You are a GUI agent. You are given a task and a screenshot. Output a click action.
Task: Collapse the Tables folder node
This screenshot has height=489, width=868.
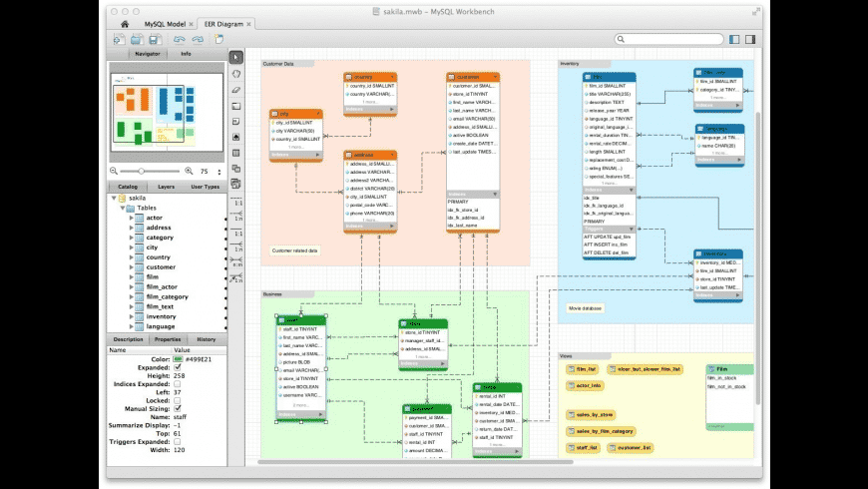point(123,208)
